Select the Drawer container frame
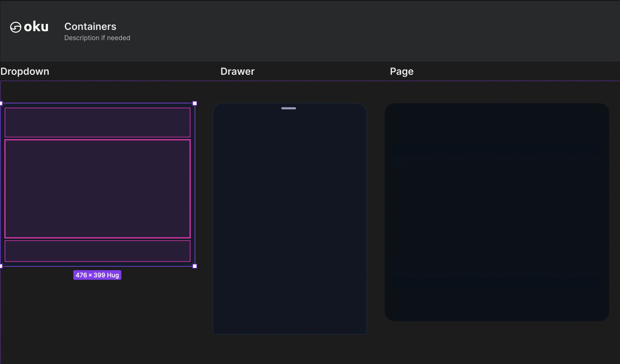 (289, 219)
